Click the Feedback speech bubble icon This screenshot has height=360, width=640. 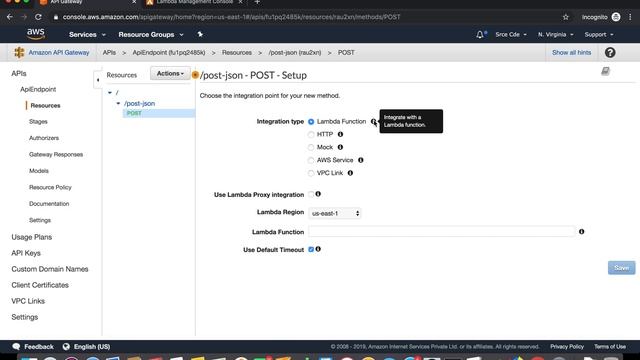(16, 347)
